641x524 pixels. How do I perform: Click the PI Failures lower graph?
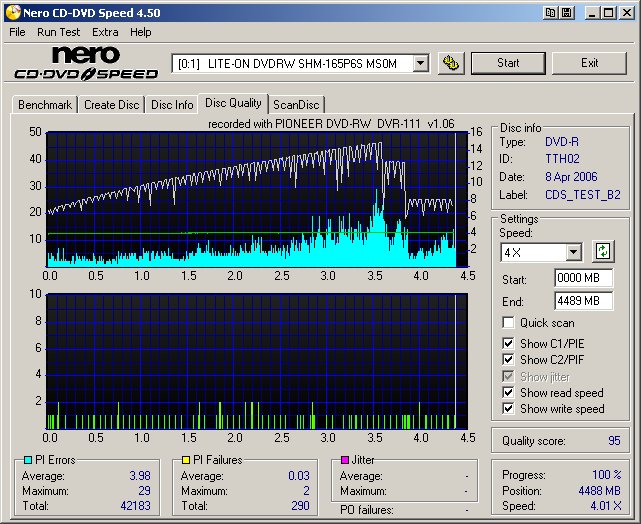point(257,361)
